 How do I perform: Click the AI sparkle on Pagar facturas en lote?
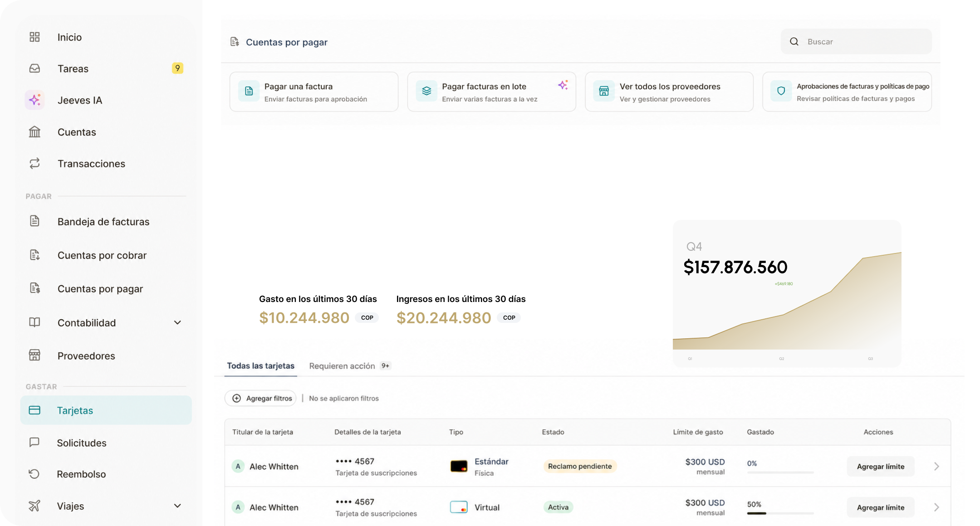(x=563, y=85)
